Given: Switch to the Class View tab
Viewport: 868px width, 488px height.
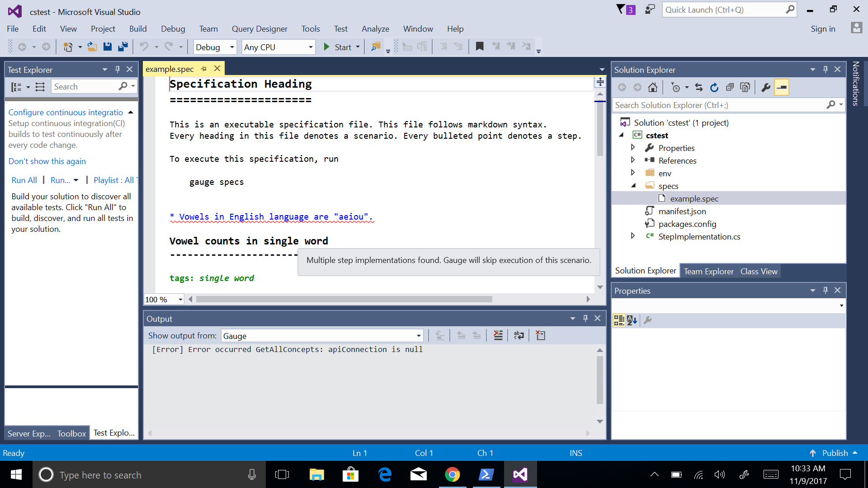Looking at the screenshot, I should tap(759, 271).
